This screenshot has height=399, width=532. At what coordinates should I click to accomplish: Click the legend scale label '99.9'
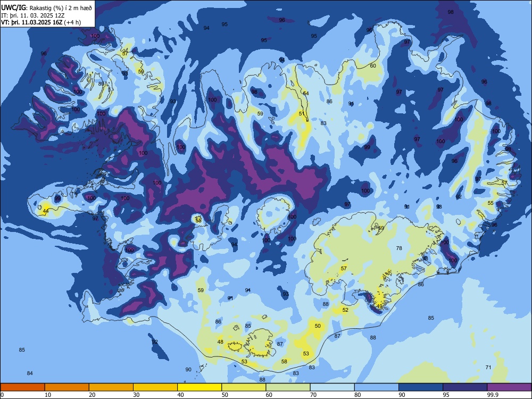click(493, 395)
